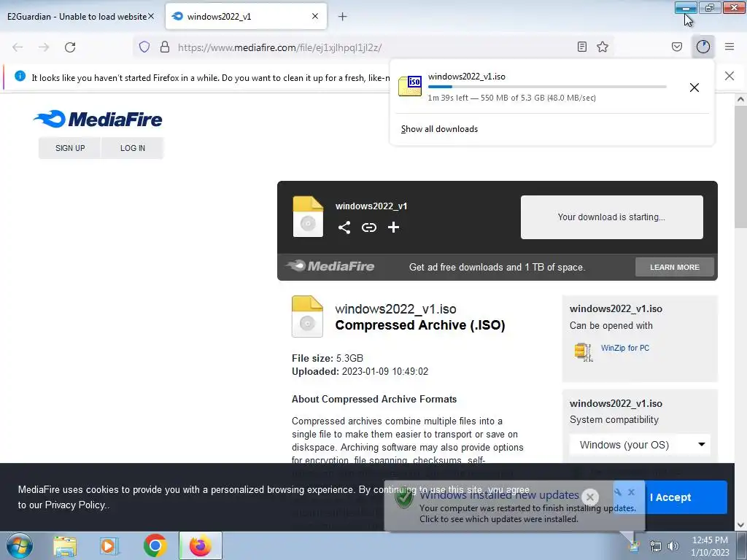Select the windows2022_v1 tab
The height and width of the screenshot is (560, 747).
[x=246, y=16]
